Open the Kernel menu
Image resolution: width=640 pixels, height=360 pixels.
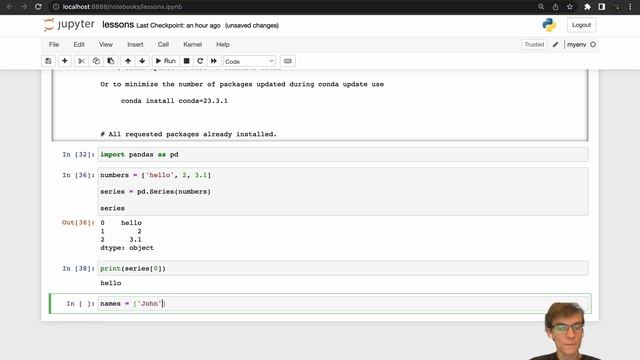[x=192, y=44]
